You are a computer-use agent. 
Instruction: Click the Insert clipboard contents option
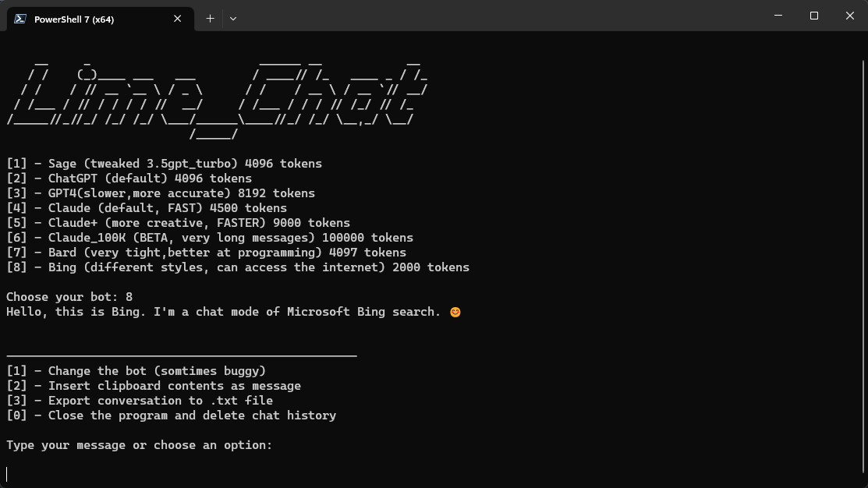click(154, 386)
